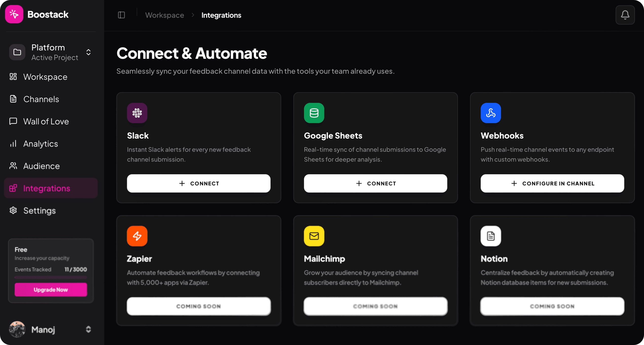The image size is (644, 345).
Task: Select the Analytics bar chart icon
Action: pos(13,143)
